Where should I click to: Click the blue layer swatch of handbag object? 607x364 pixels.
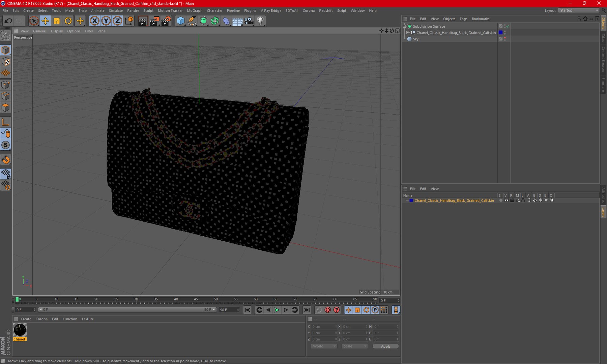coord(500,33)
